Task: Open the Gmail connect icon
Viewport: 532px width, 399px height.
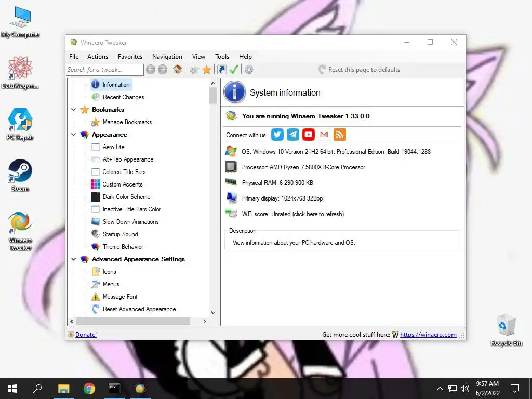Action: (x=324, y=135)
